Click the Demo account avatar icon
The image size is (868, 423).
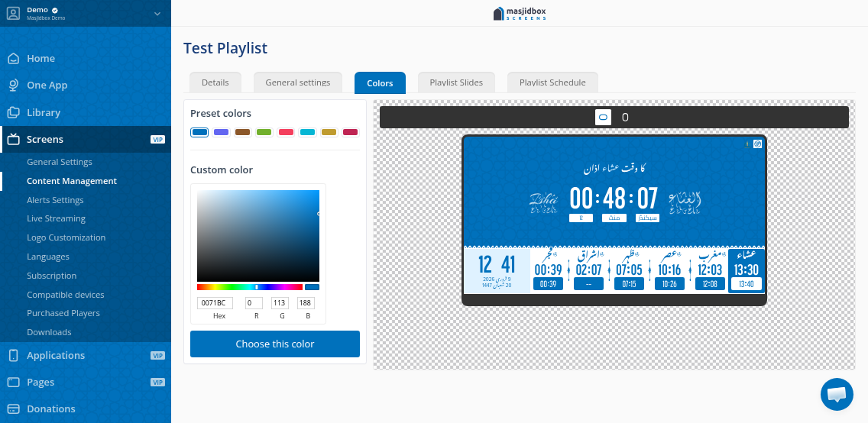(x=13, y=13)
